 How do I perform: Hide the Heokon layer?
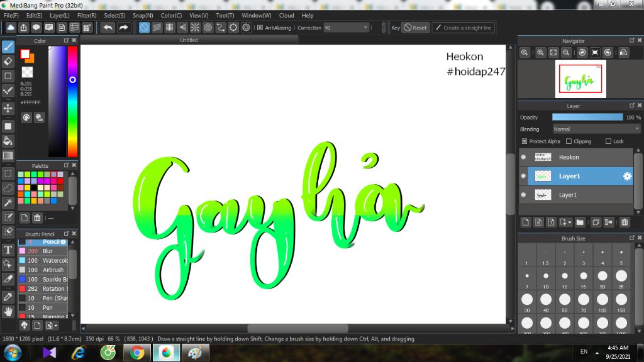click(523, 157)
